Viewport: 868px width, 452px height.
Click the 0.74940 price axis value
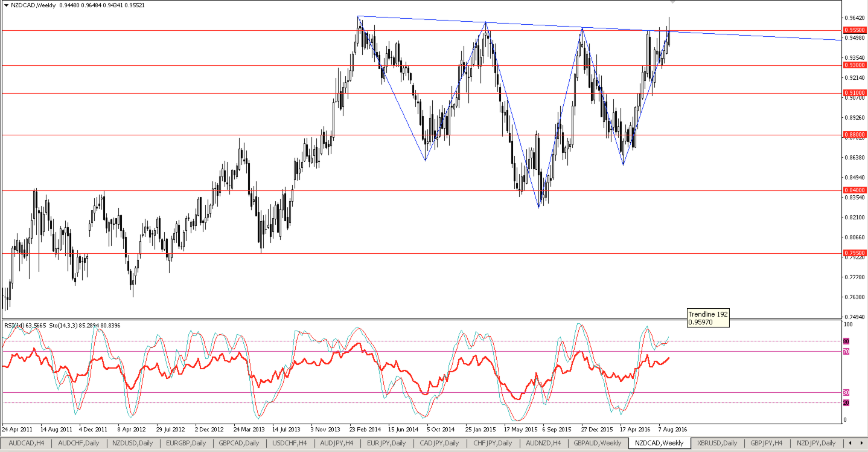click(854, 317)
